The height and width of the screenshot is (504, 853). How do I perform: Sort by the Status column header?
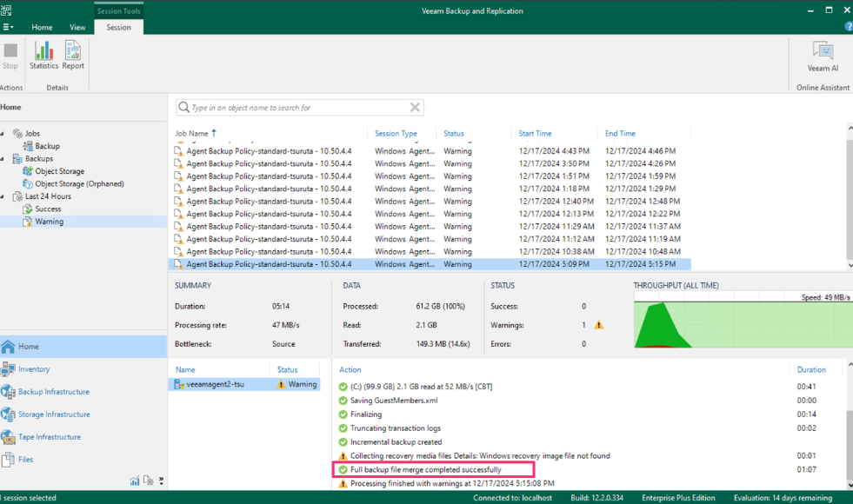[x=454, y=133]
